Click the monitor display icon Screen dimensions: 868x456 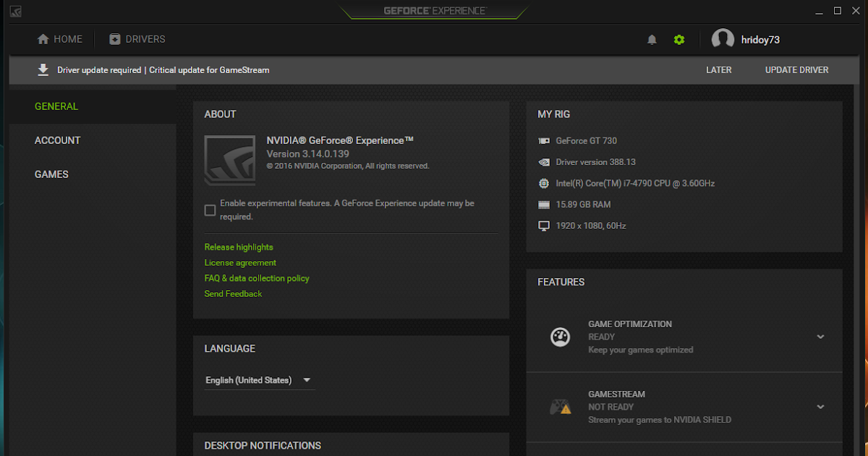point(544,226)
